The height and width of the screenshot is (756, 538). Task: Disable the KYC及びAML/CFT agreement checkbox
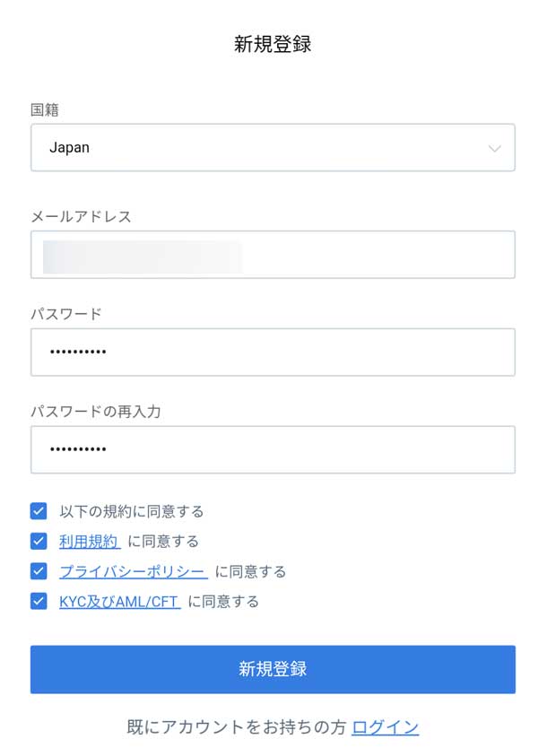pos(39,601)
